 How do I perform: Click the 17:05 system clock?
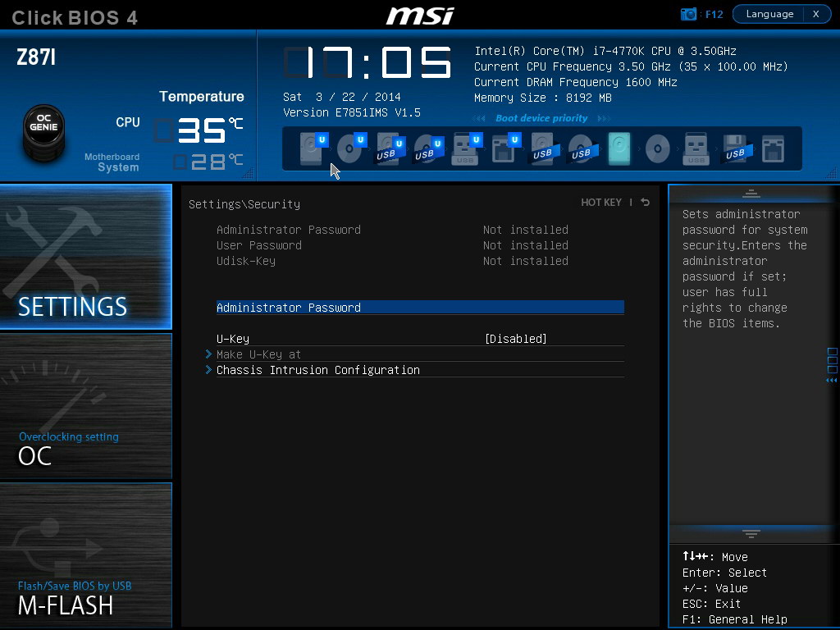pos(367,62)
